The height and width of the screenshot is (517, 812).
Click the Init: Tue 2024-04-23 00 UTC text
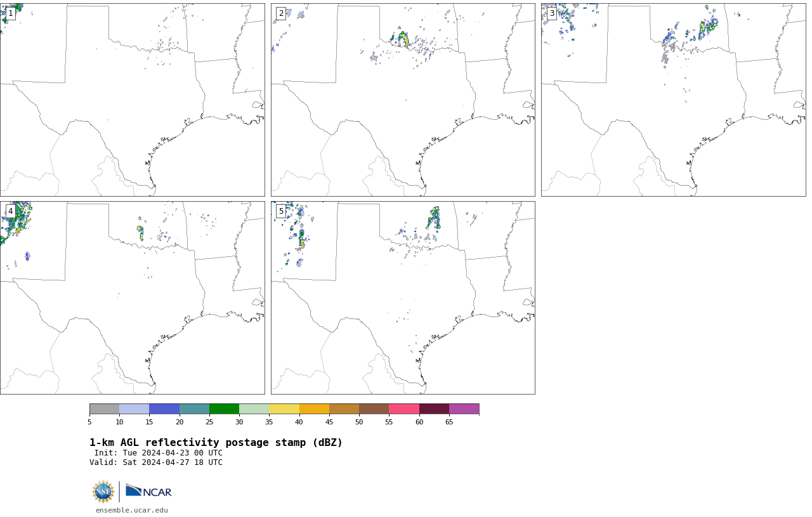coord(158,453)
